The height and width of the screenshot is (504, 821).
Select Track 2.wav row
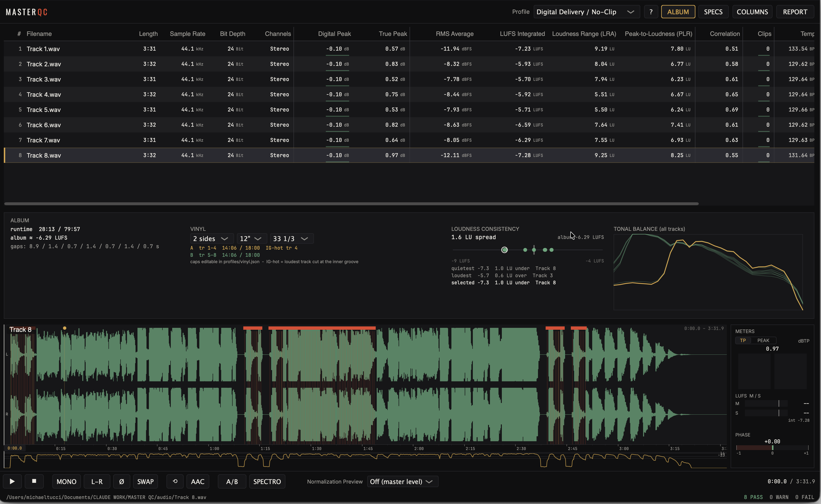pos(409,64)
